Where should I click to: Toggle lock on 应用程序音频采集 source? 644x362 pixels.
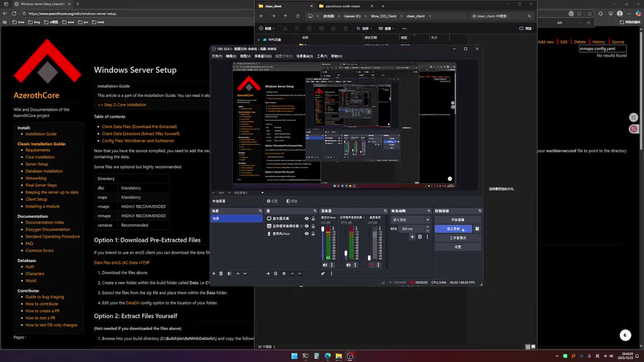(x=313, y=226)
